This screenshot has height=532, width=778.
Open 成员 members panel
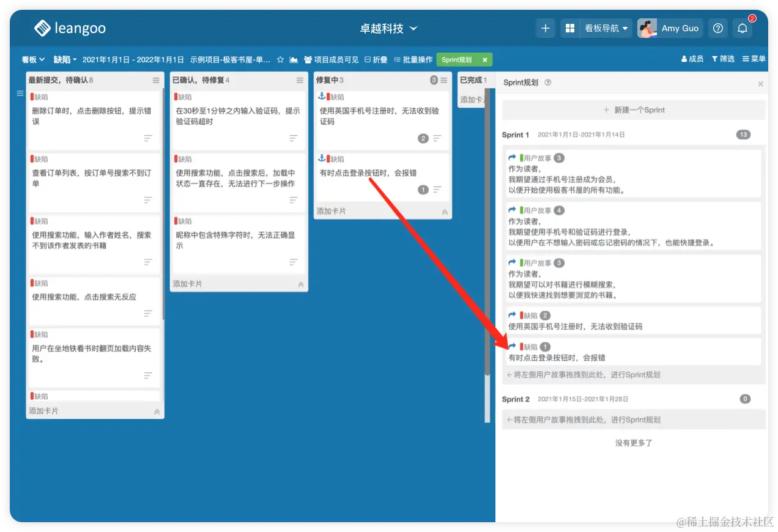(x=692, y=59)
